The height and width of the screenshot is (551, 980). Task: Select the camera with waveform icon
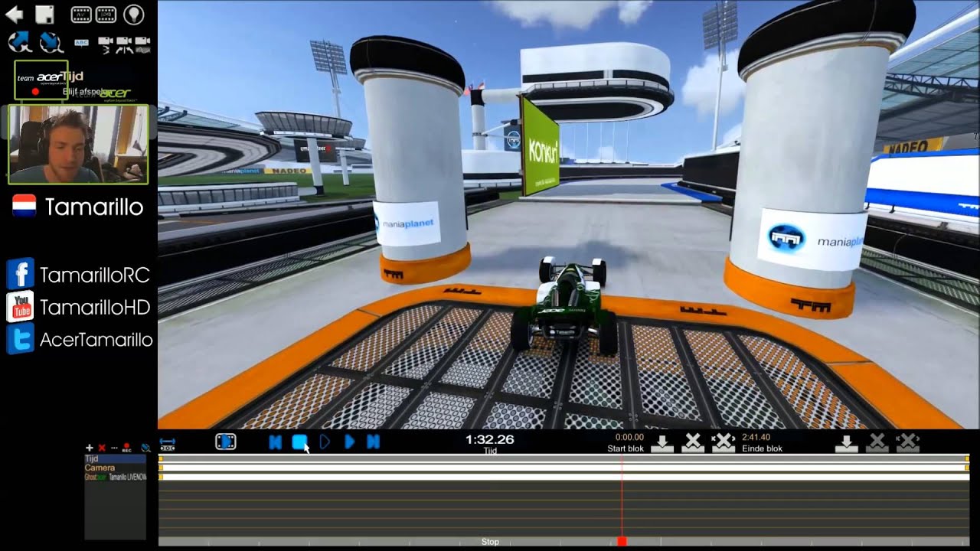tap(142, 44)
